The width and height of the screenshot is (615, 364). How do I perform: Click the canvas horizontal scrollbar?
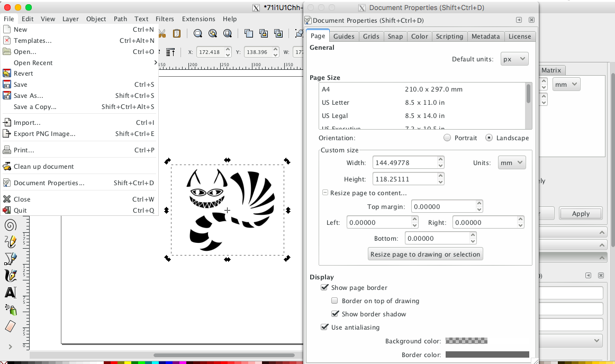click(224, 356)
